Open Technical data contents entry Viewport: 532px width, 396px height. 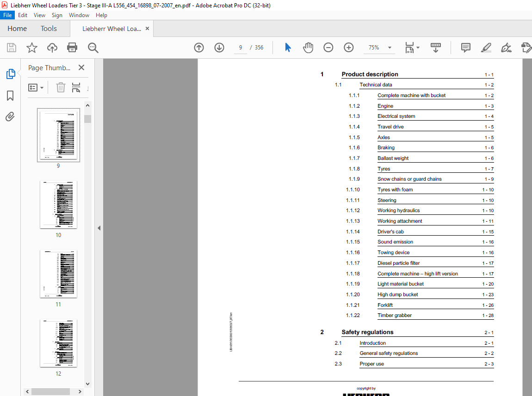point(376,85)
